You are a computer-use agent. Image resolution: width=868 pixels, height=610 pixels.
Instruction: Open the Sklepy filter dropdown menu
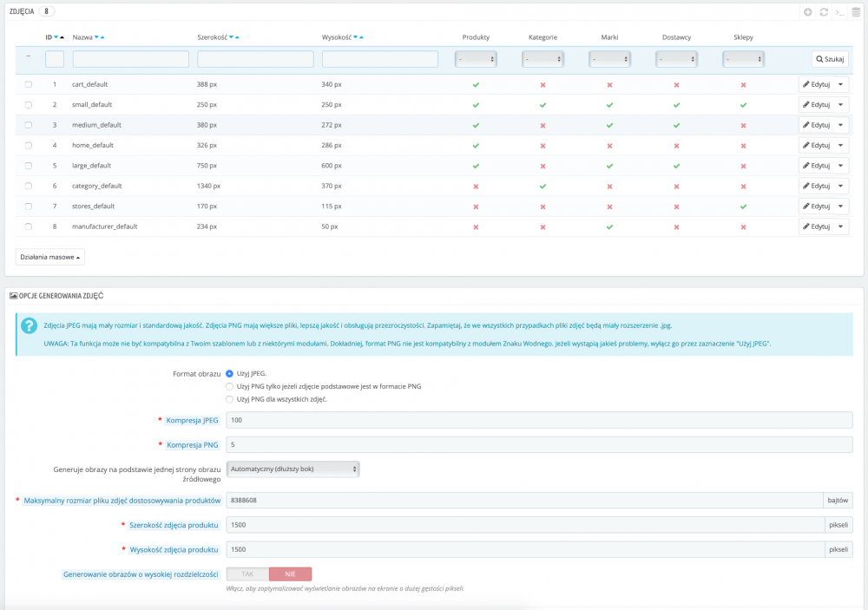point(743,59)
